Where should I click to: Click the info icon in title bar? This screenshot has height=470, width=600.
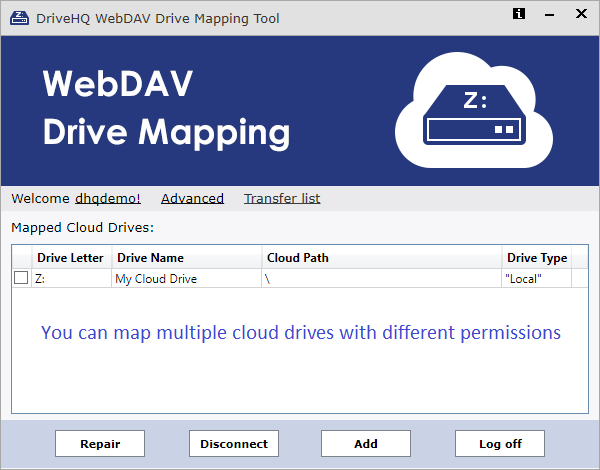pyautogui.click(x=518, y=14)
